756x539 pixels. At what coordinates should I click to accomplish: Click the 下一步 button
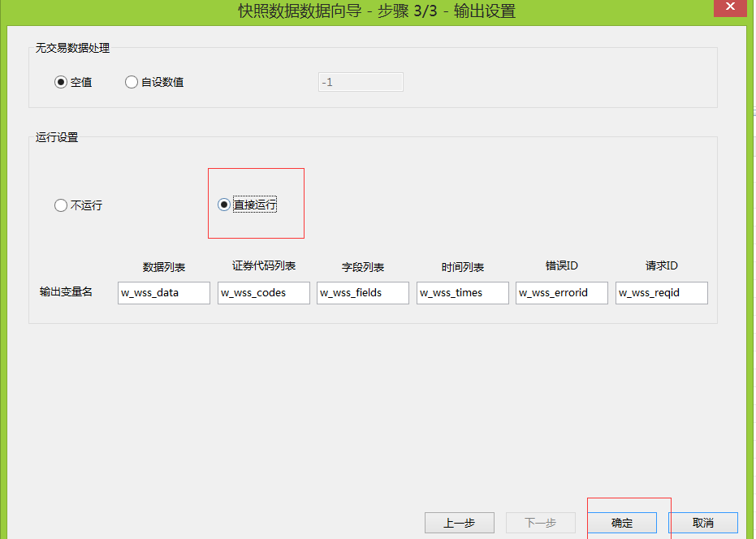tap(540, 523)
